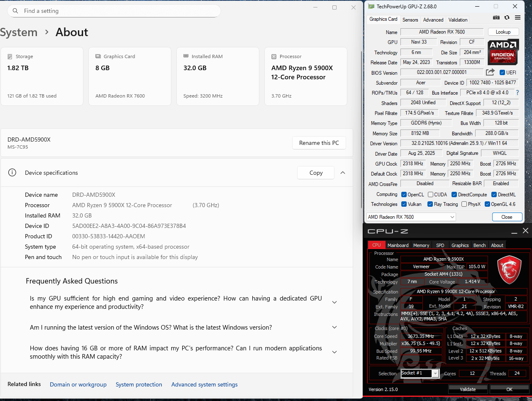Toggle the Ray Tracing checkbox
Screen dimensions: 532x401
[x=430, y=204]
